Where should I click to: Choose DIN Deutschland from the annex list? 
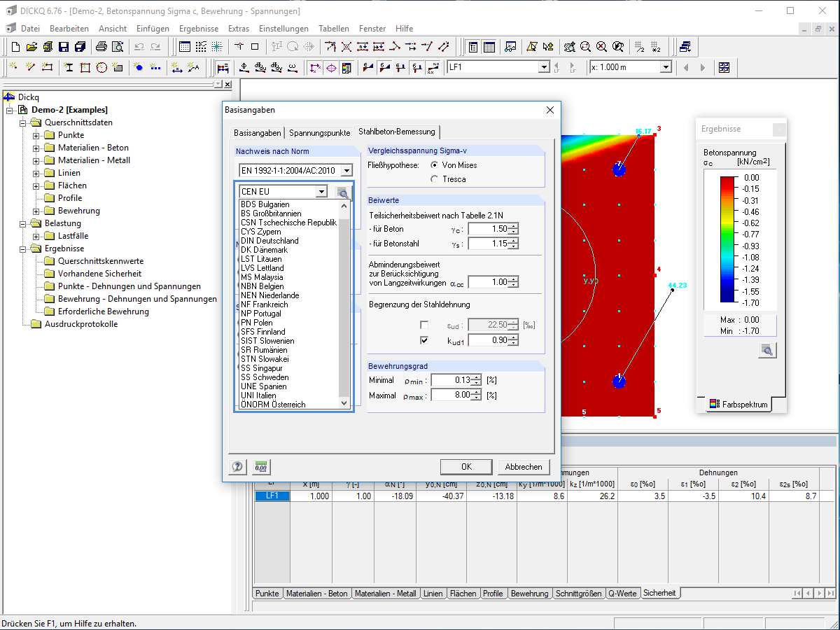tap(269, 241)
